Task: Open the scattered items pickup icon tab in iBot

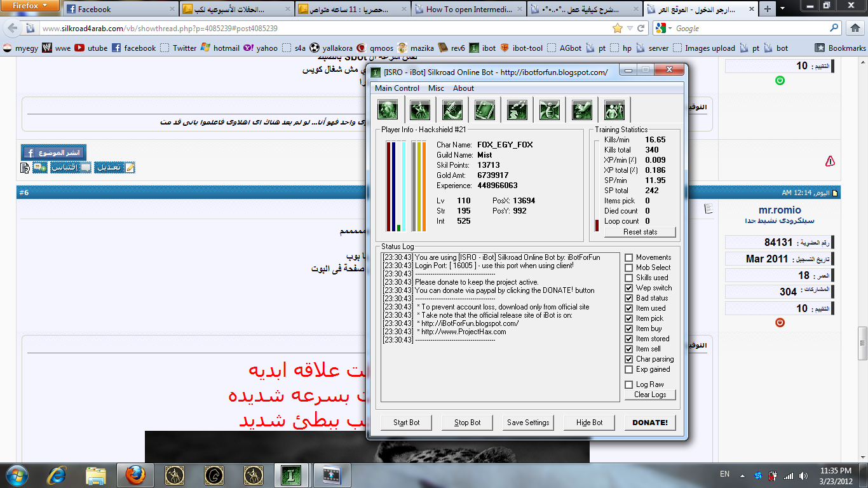Action: tap(517, 109)
